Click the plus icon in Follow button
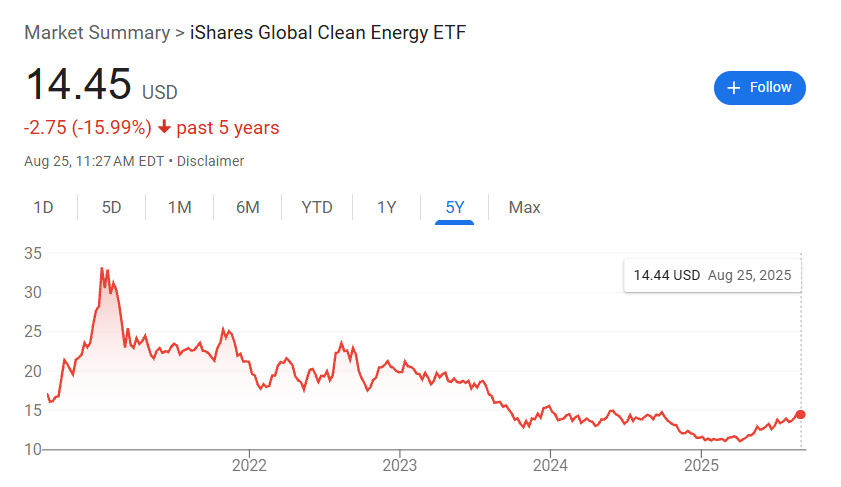Screen dimensions: 841x487 [734, 88]
